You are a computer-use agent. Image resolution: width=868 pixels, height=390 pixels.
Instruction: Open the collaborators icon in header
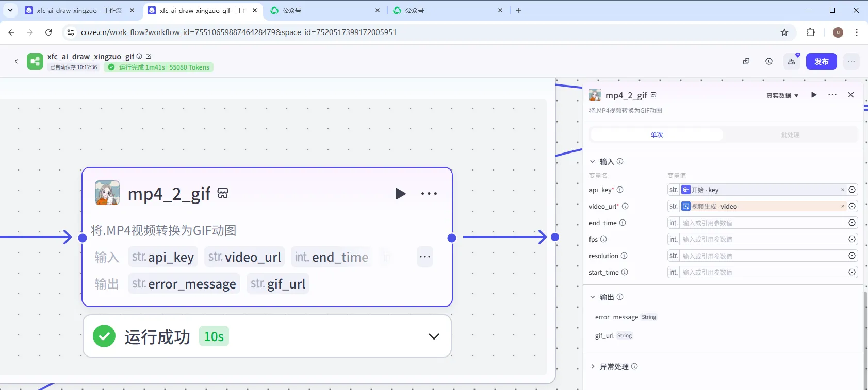(792, 61)
